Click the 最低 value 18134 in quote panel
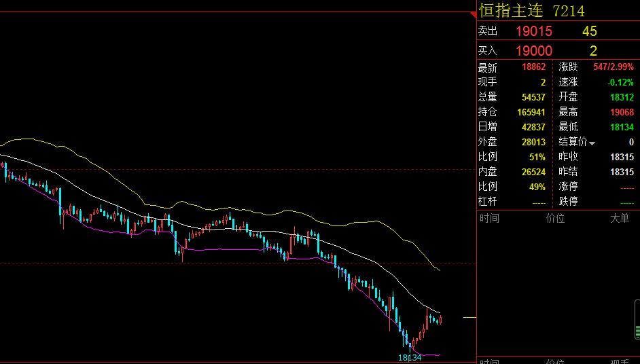The image size is (640, 364). (622, 127)
